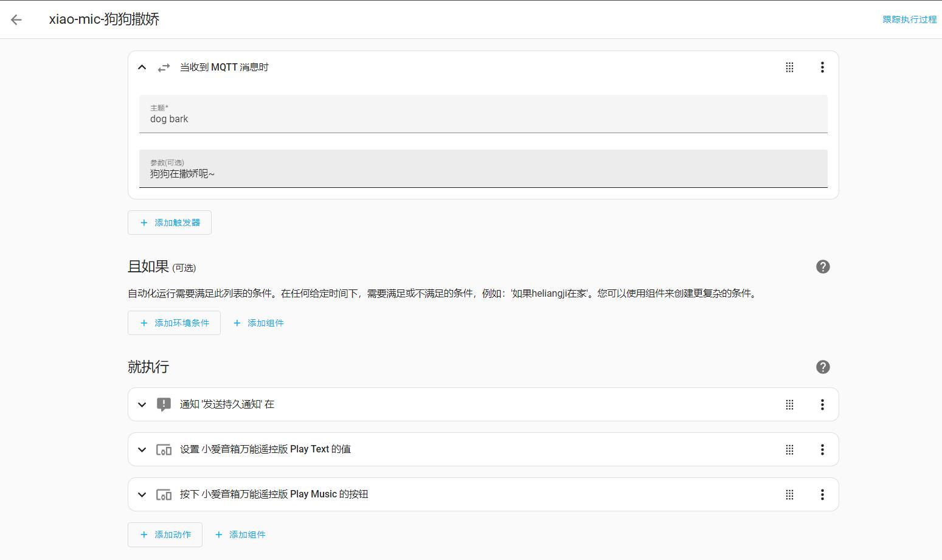Viewport: 942px width, 560px height.
Task: Click the 当收到 MQTT 消息时 trigger title
Action: 224,67
